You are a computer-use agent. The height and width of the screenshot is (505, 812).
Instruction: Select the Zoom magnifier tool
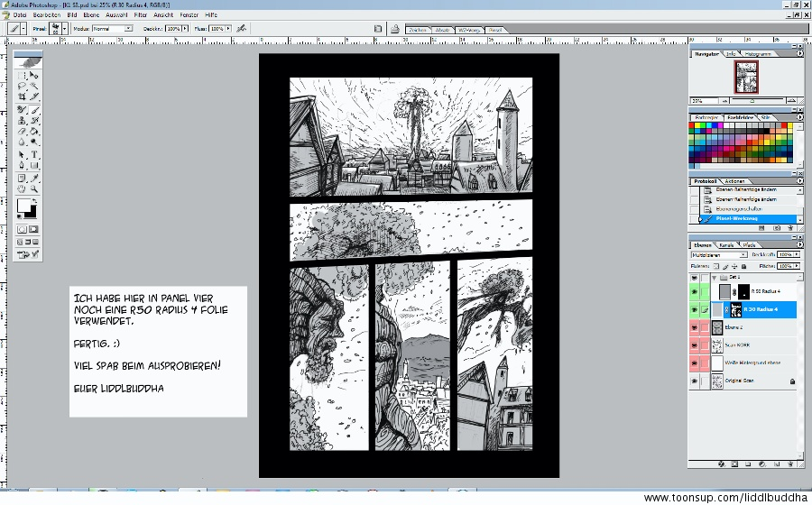point(33,189)
